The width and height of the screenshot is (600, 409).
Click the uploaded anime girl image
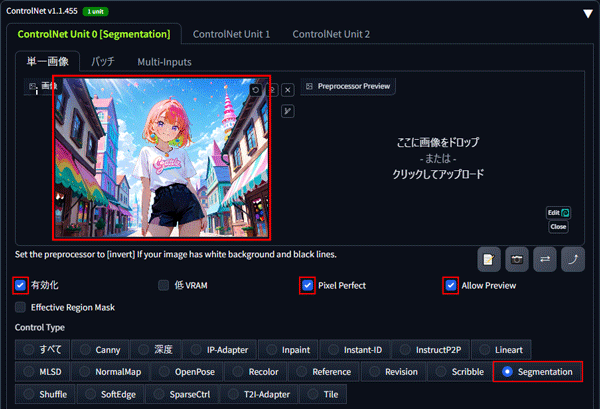[161, 157]
